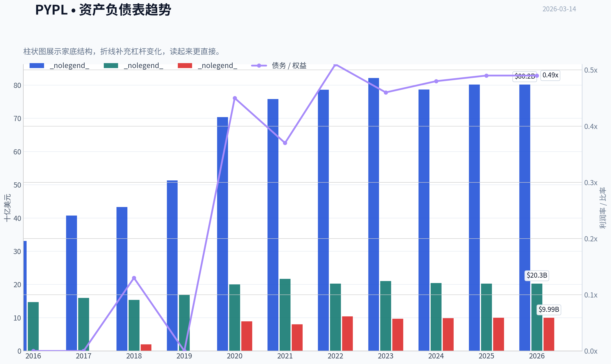The height and width of the screenshot is (364, 611).
Task: Click the 利润率 / 比率 right axis title
Action: (x=603, y=208)
